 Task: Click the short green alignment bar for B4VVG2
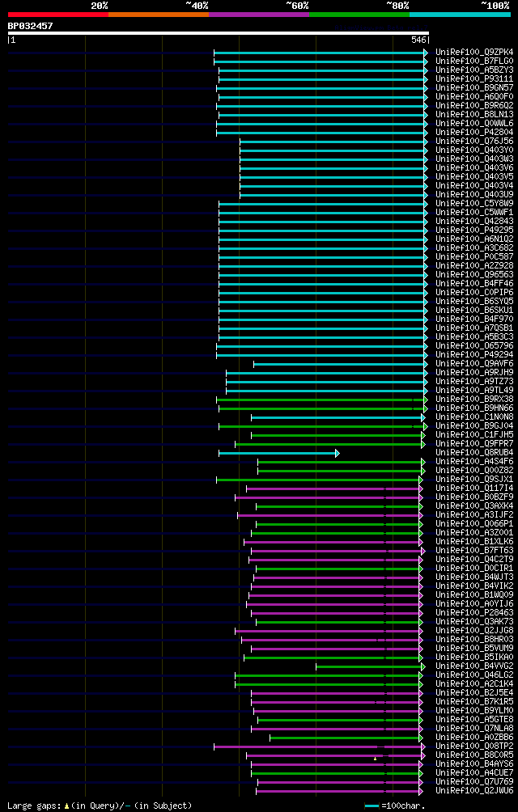(x=371, y=666)
